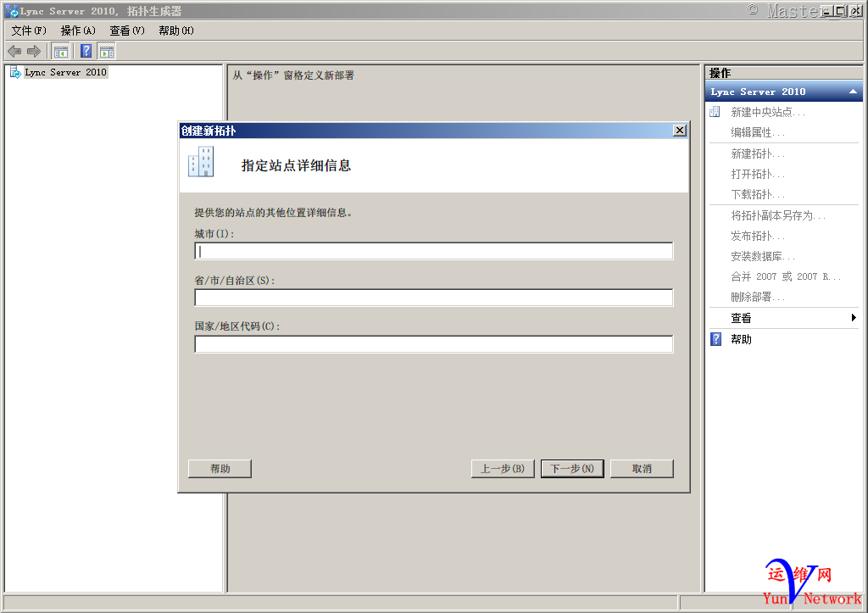Viewport: 868px width, 613px height.
Task: Cancel the wizard with 取消 button
Action: point(643,469)
